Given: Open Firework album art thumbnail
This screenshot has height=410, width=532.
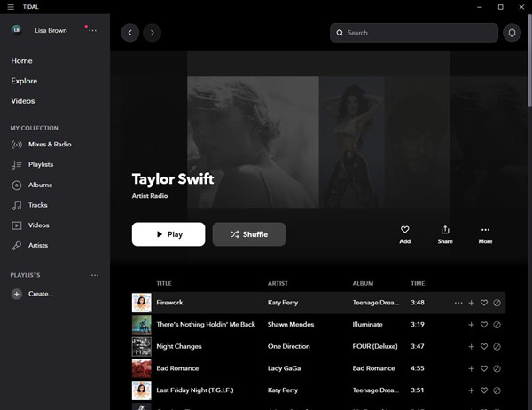Looking at the screenshot, I should click(142, 303).
